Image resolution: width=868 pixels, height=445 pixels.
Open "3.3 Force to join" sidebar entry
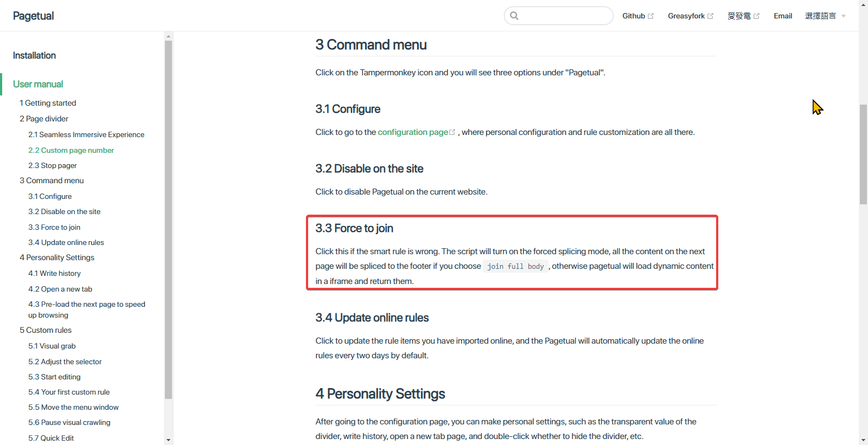click(x=54, y=227)
